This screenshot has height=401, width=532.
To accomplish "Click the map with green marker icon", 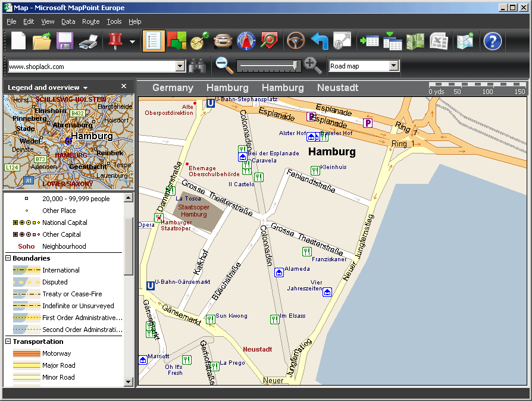I will pyautogui.click(x=465, y=41).
